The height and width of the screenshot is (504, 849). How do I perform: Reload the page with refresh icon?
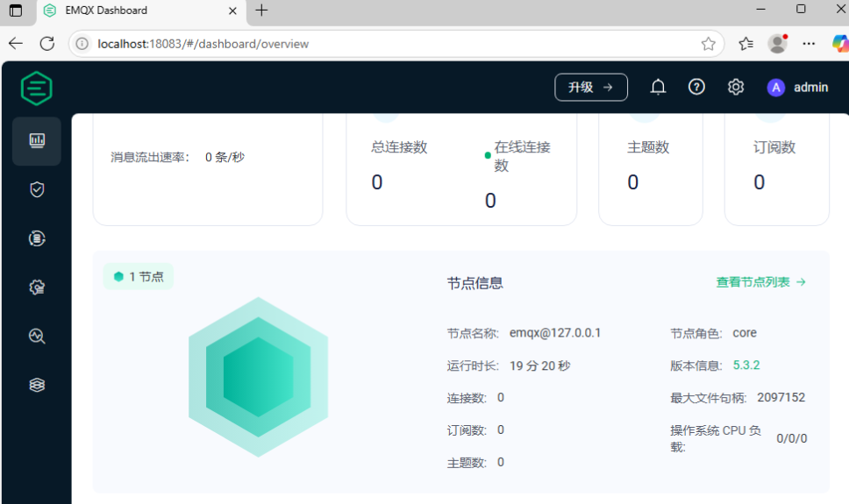47,44
